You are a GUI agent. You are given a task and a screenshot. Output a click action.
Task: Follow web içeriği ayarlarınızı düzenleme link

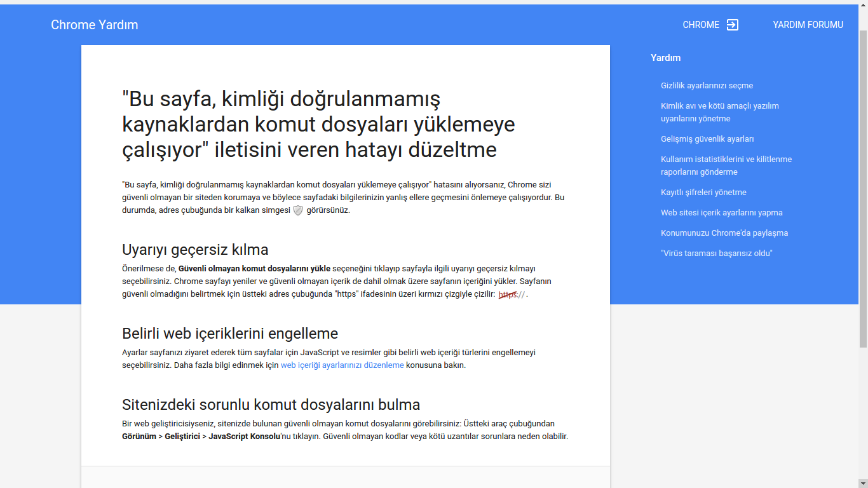pos(342,365)
